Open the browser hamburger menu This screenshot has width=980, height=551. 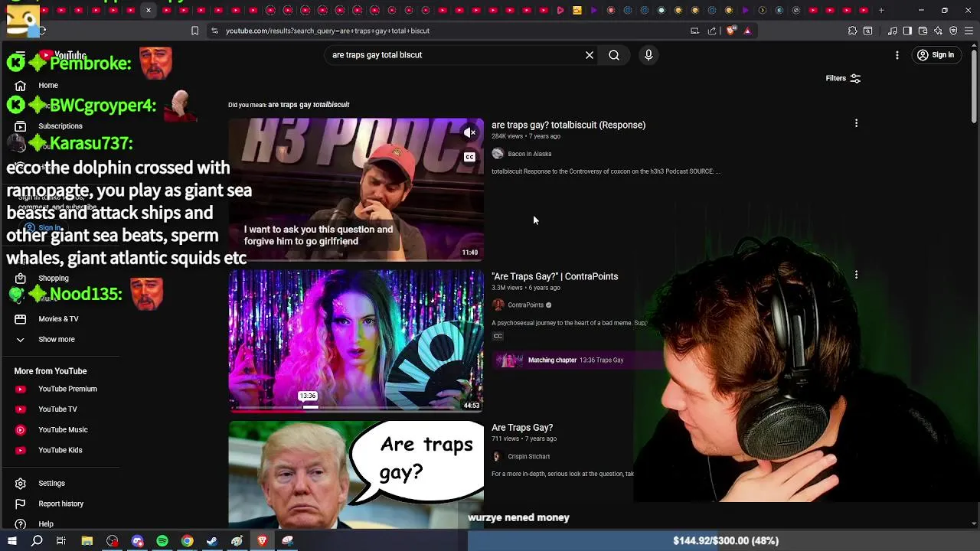point(969,31)
